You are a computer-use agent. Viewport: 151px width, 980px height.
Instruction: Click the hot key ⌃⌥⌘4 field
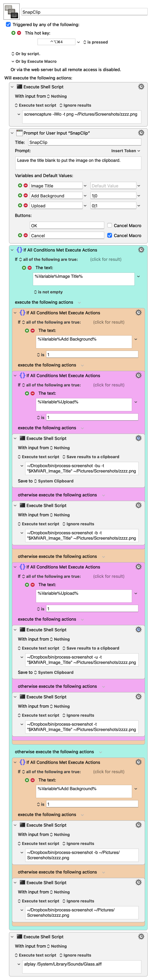56,42
